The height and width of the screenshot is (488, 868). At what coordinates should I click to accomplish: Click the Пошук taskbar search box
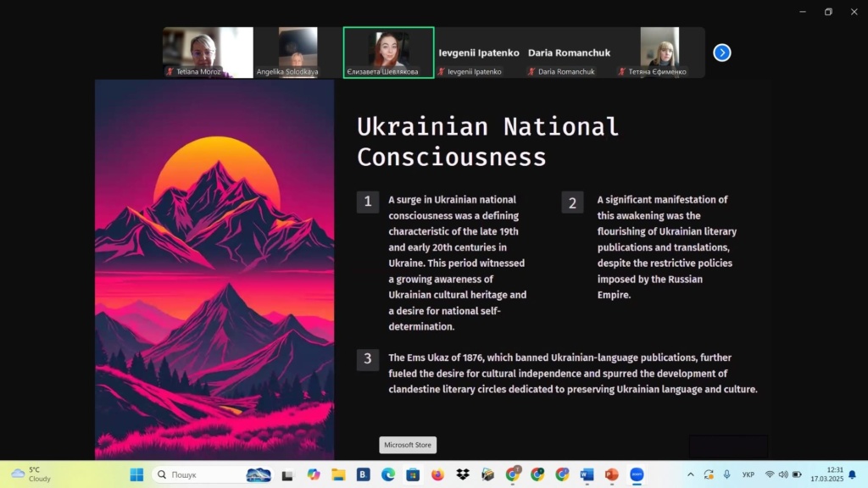pyautogui.click(x=213, y=474)
